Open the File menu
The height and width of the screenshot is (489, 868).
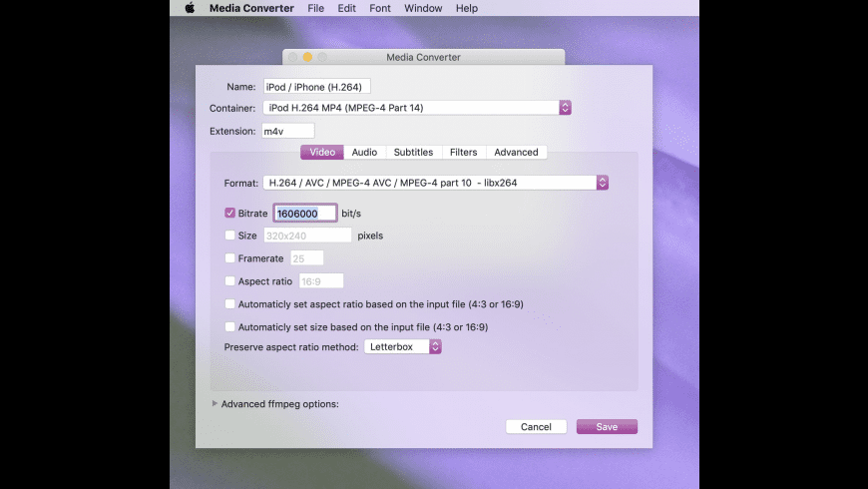(x=315, y=8)
